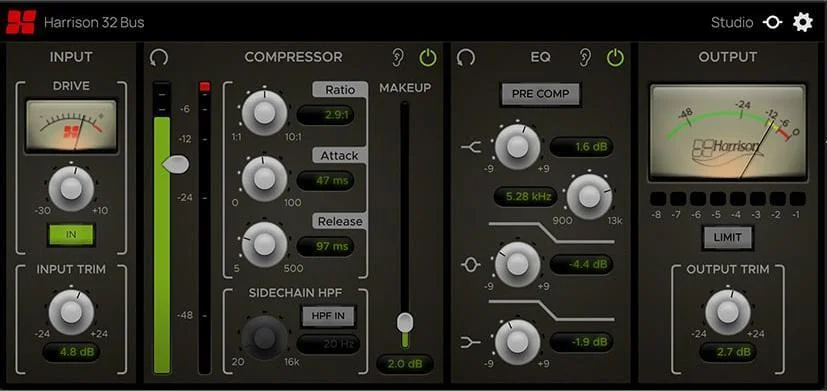Click the Harrison red logo icon
This screenshot has width=827, height=391.
[21, 22]
